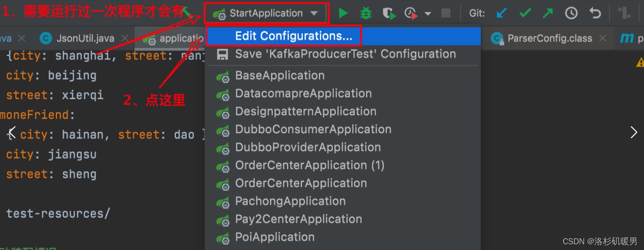Push commits with Git green arrow

click(x=548, y=14)
